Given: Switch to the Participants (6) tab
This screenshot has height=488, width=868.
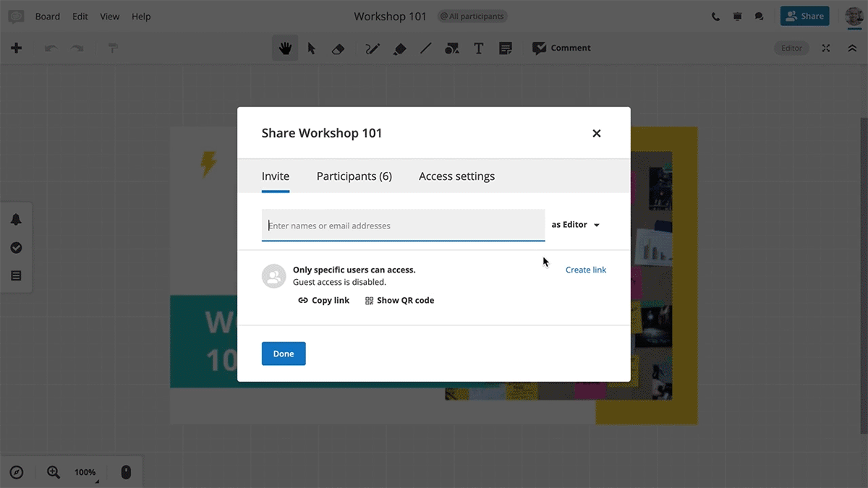Looking at the screenshot, I should pyautogui.click(x=354, y=176).
